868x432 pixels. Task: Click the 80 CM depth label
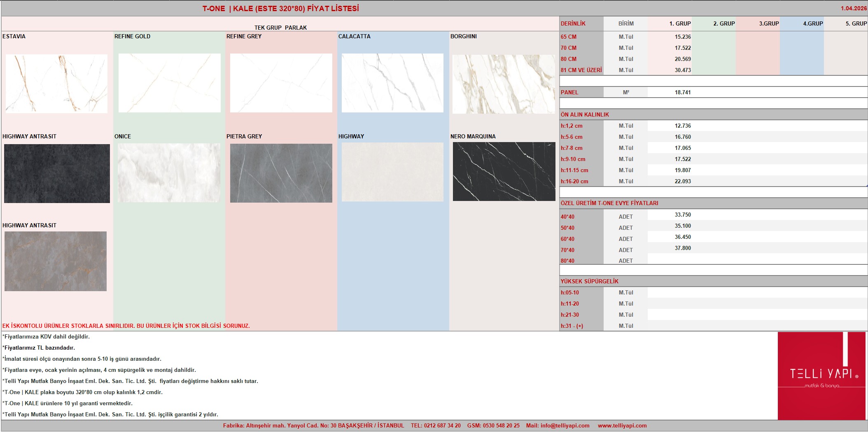click(x=569, y=59)
